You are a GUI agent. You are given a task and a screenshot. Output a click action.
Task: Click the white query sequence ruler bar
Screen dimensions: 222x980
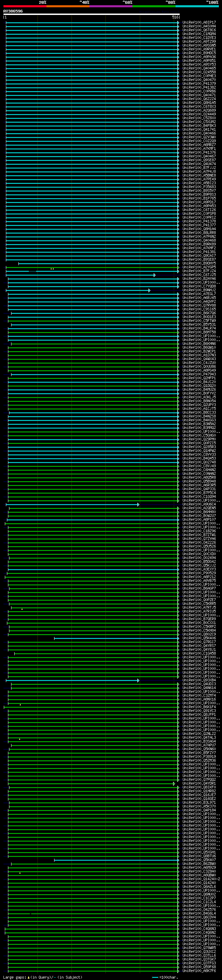[92, 15]
